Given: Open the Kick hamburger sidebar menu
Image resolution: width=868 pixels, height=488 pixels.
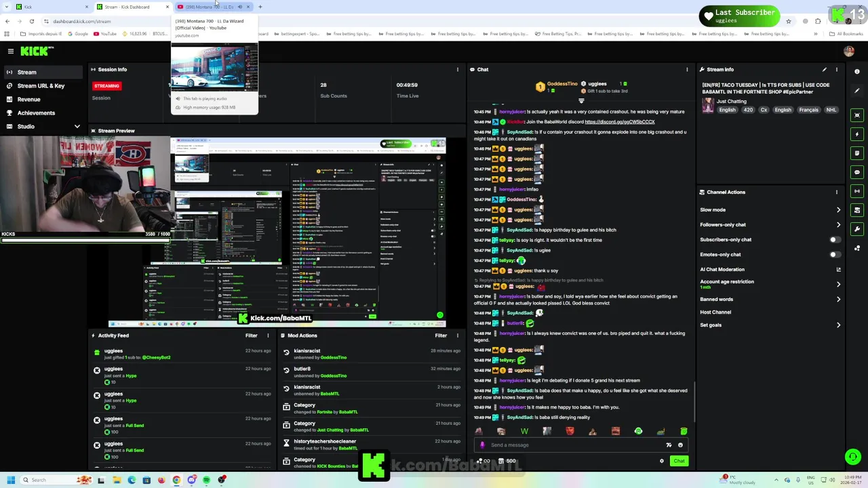Looking at the screenshot, I should click(10, 51).
